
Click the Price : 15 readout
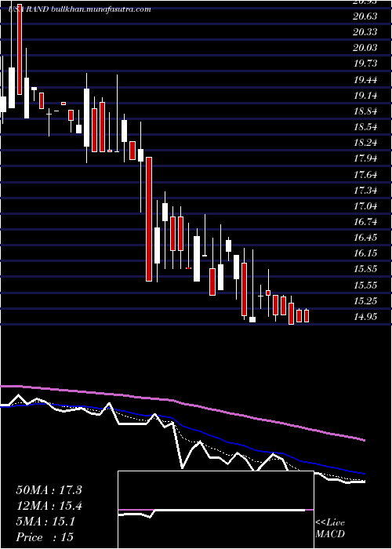(45, 537)
